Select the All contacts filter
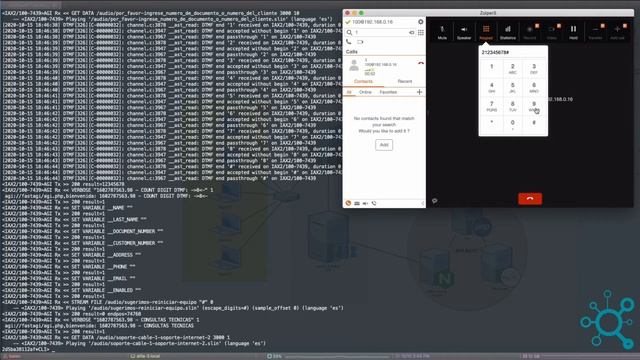The image size is (640, 360). click(349, 92)
